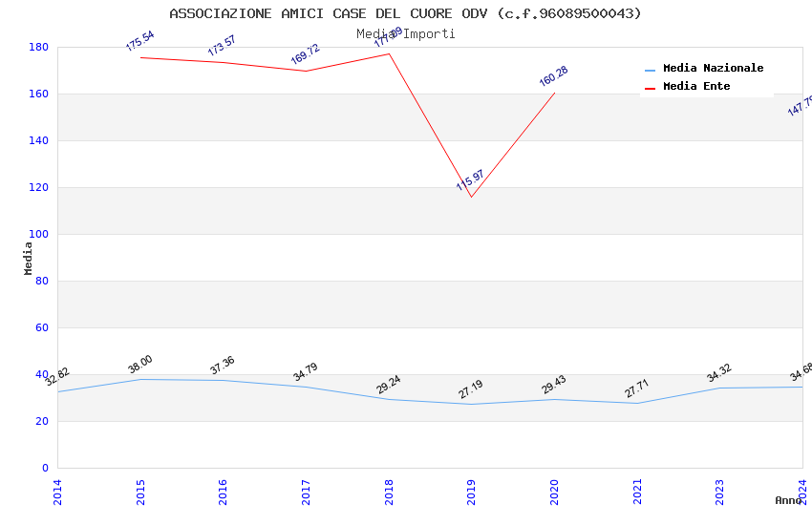Click the 100 y-axis tick label
The width and height of the screenshot is (812, 525).
38,234
